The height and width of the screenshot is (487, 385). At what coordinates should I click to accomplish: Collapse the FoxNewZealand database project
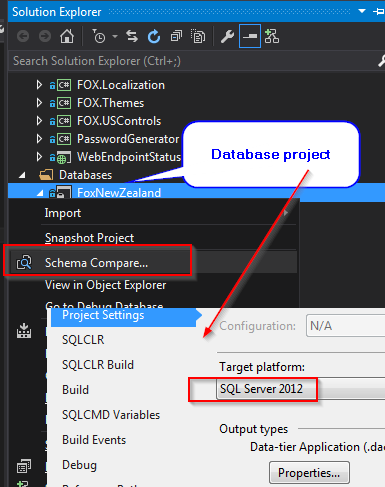(x=40, y=193)
